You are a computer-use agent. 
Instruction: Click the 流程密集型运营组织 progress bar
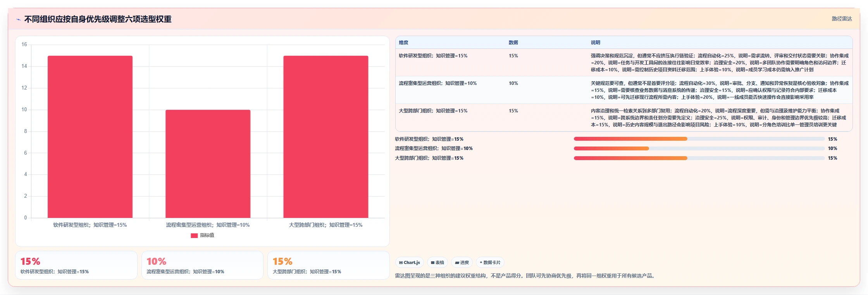pos(699,148)
